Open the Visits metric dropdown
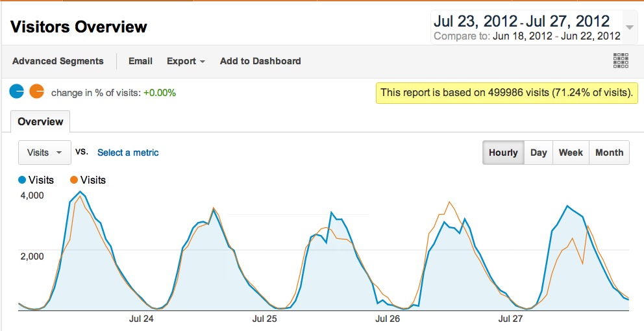Screen dimensions: 644x331 45,153
